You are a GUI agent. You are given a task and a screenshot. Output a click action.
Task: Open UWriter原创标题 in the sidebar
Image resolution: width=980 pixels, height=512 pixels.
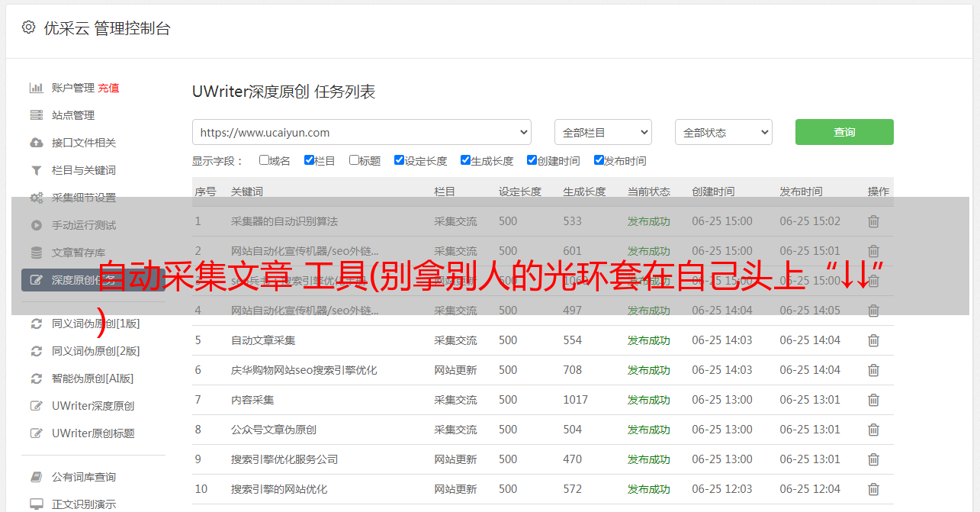point(93,433)
